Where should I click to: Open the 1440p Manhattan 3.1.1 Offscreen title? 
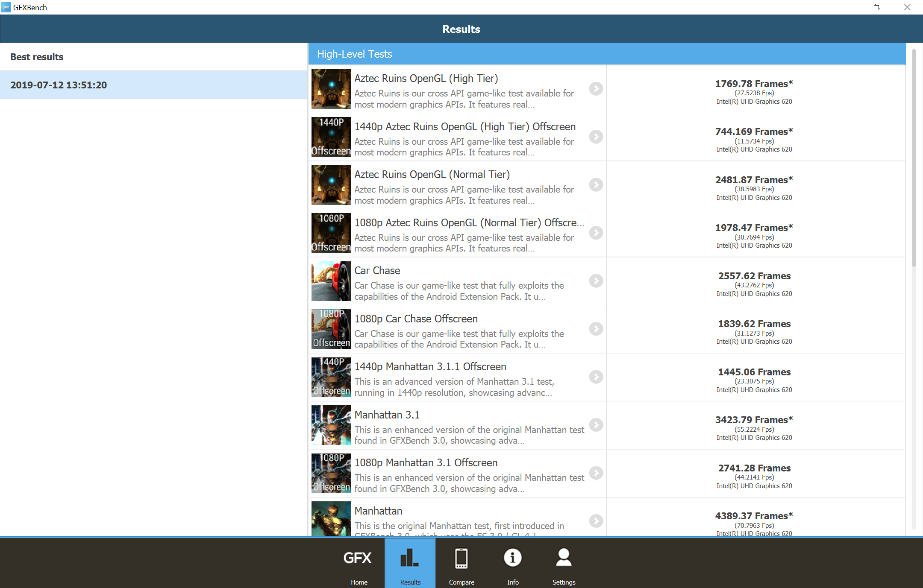430,367
